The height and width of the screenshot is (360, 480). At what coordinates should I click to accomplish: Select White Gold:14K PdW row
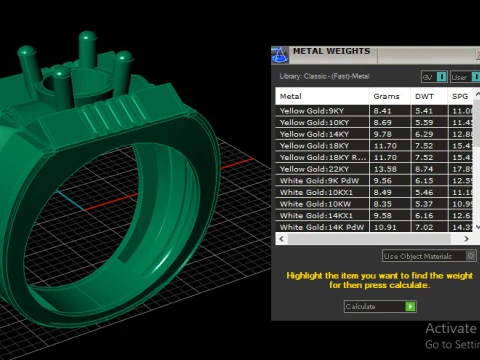click(374, 227)
